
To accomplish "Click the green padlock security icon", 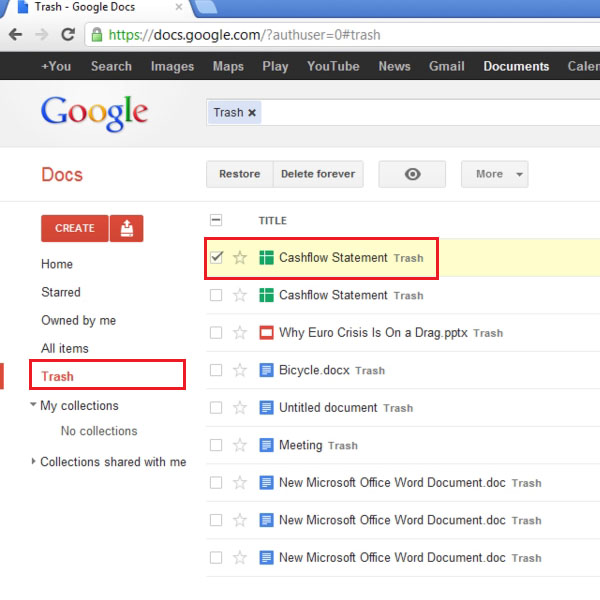I will (97, 35).
